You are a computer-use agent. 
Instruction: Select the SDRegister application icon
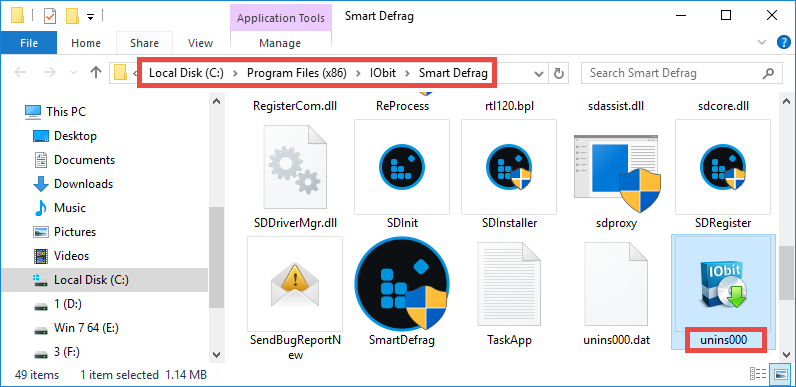[723, 167]
